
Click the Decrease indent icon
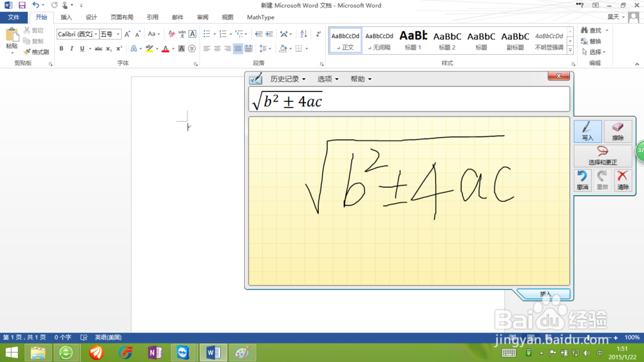[258, 34]
